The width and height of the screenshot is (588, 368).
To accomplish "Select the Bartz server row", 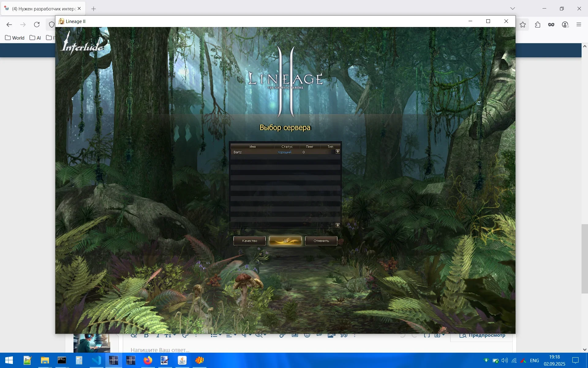I will click(x=283, y=152).
